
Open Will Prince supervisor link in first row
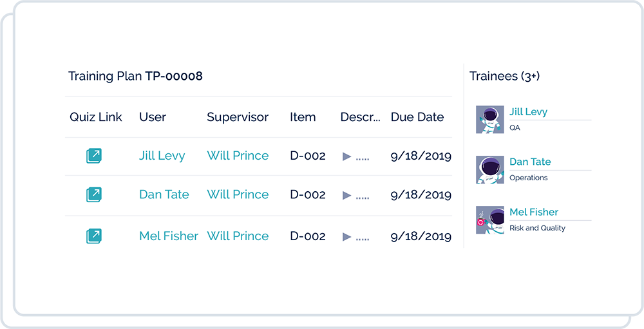pyautogui.click(x=238, y=156)
